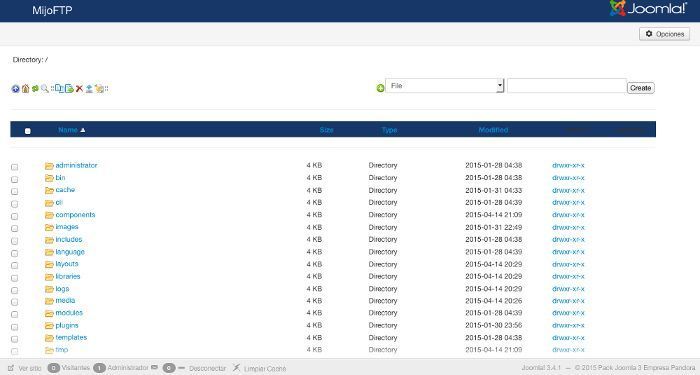Click the home directory icon
Image resolution: width=700 pixels, height=375 pixels.
pyautogui.click(x=25, y=89)
